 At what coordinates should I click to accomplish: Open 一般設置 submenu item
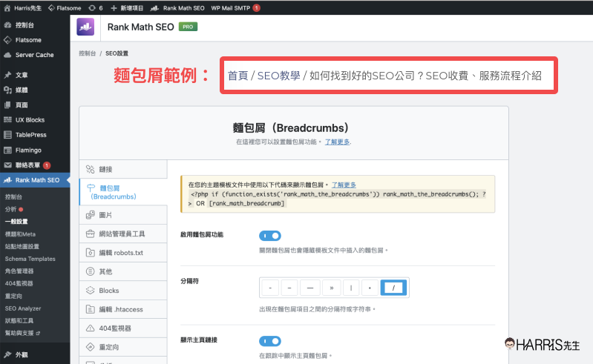16,222
